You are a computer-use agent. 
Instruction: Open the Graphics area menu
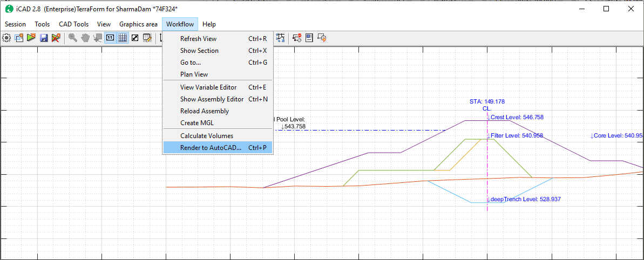pyautogui.click(x=138, y=24)
